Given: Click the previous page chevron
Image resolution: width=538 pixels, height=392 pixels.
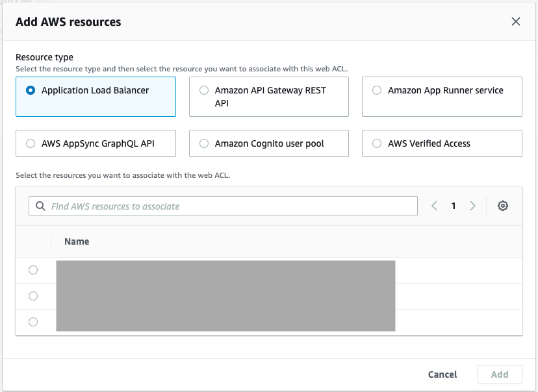Looking at the screenshot, I should 434,206.
